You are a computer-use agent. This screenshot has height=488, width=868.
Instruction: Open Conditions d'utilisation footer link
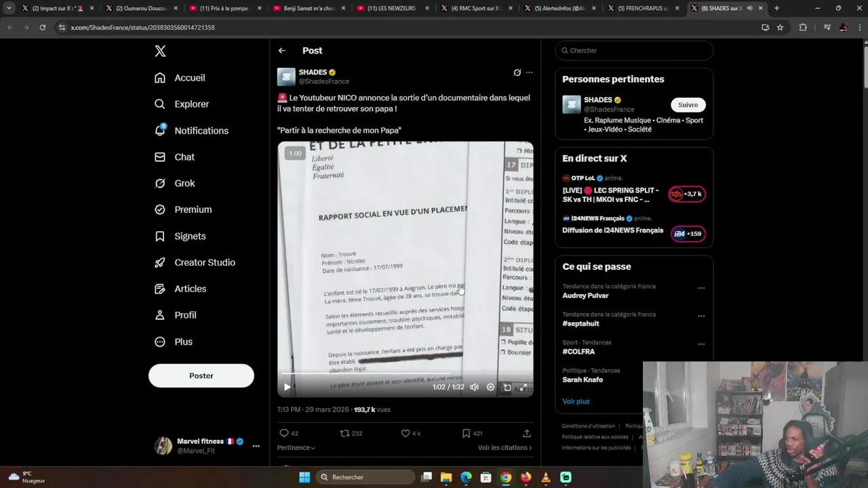589,426
